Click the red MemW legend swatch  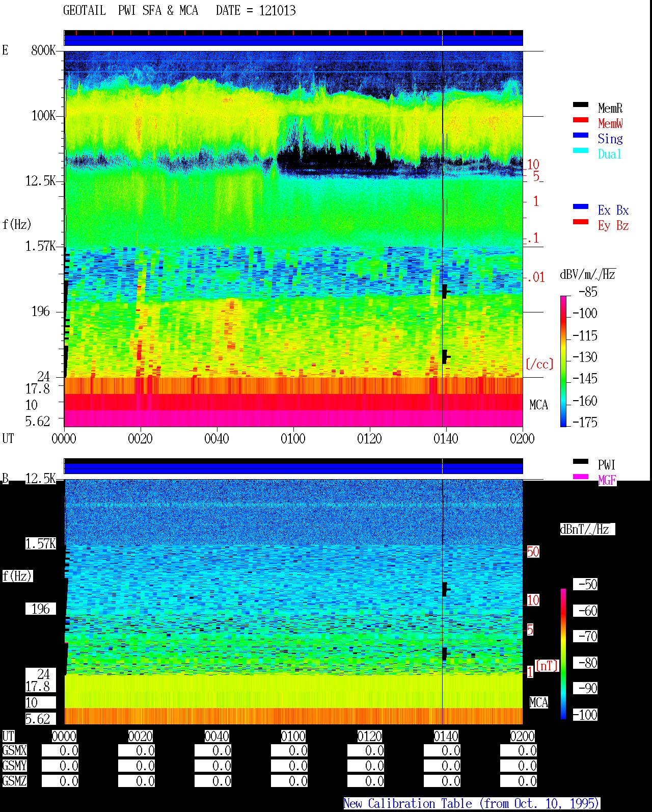tap(581, 120)
